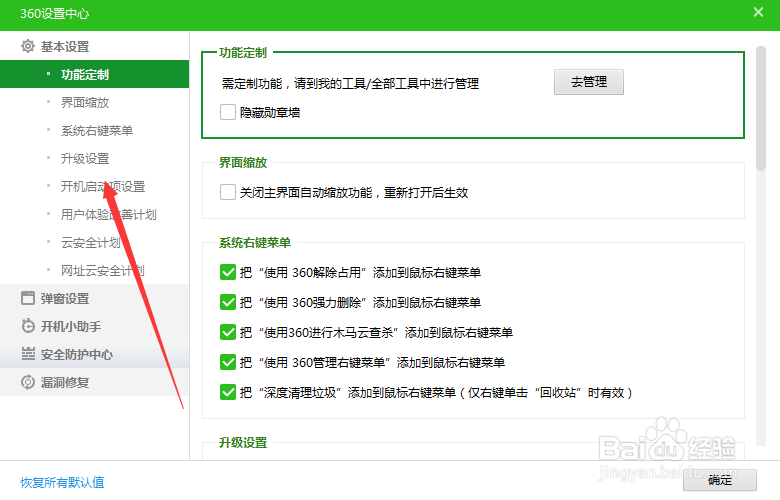Click the vertical scrollbar thumb

pyautogui.click(x=761, y=108)
